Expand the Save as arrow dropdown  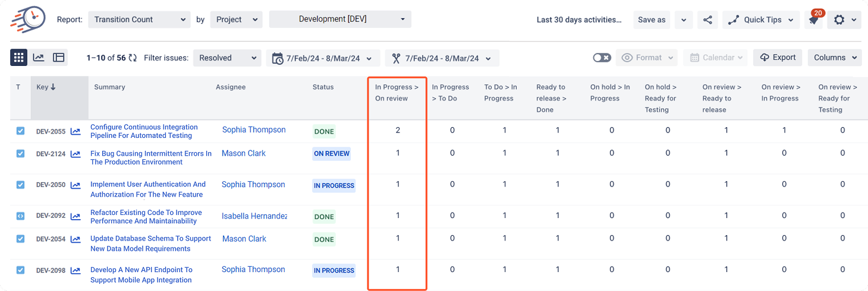(684, 20)
